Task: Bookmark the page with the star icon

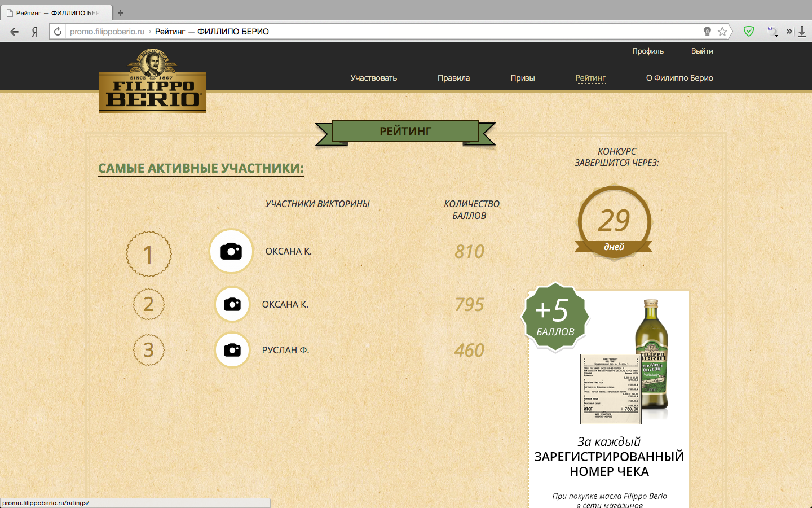Action: coord(722,32)
